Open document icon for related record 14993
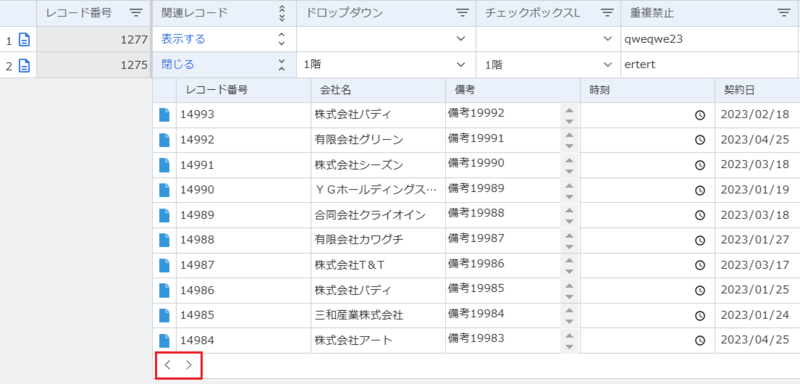 [x=164, y=115]
